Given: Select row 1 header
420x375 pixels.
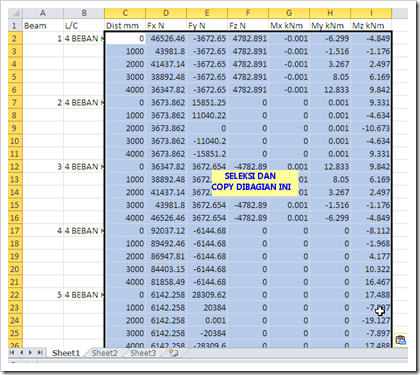Looking at the screenshot, I should [15, 26].
